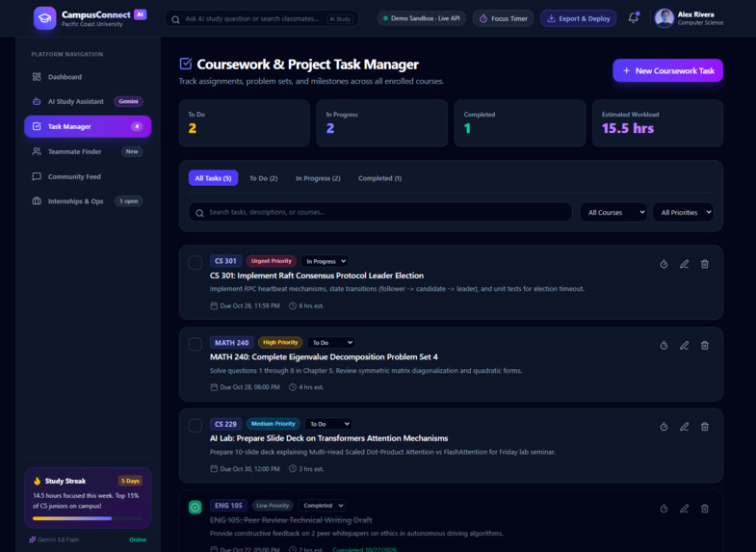Screen dimensions: 756x552
Task: Click the To Do count summary card
Action: [245, 123]
